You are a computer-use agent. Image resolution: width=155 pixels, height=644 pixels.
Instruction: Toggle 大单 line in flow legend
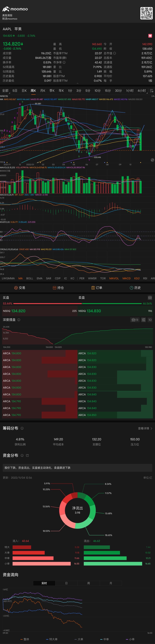(79, 639)
